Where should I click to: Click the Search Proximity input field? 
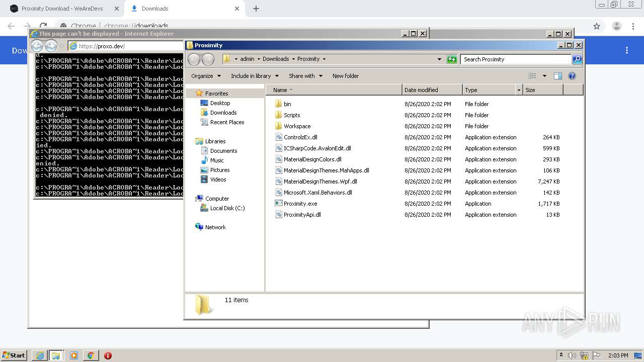point(516,59)
